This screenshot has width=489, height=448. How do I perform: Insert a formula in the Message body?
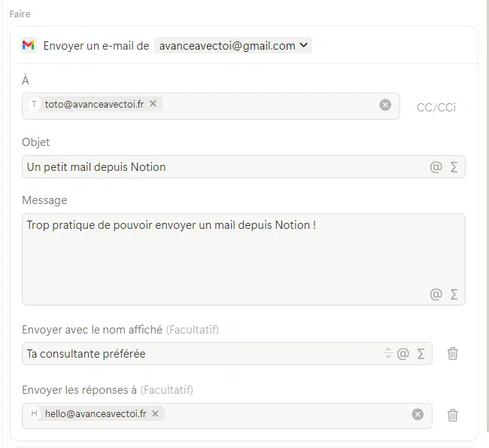(x=454, y=294)
